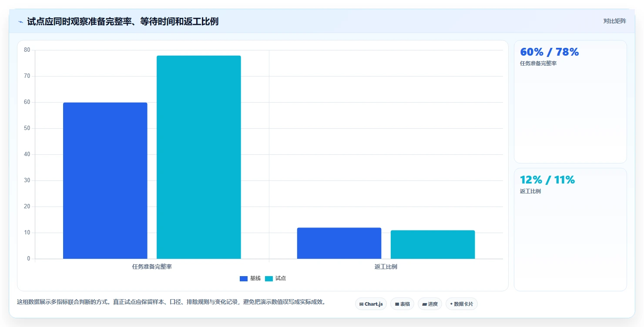
Task: Click the blue 基线 legend color box
Action: (244, 279)
